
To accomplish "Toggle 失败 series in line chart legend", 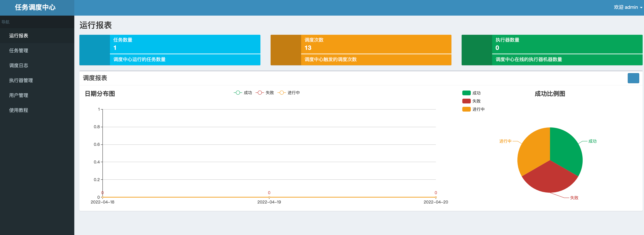I will coord(265,93).
